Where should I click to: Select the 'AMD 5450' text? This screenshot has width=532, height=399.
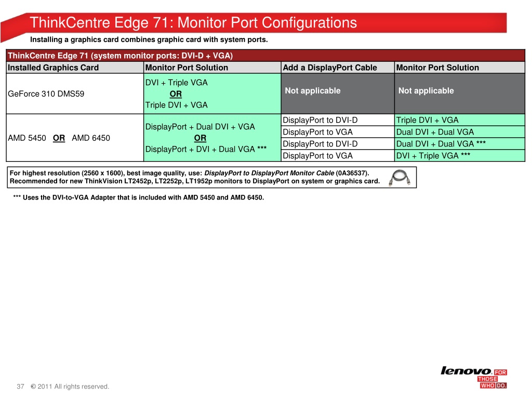[x=27, y=138]
